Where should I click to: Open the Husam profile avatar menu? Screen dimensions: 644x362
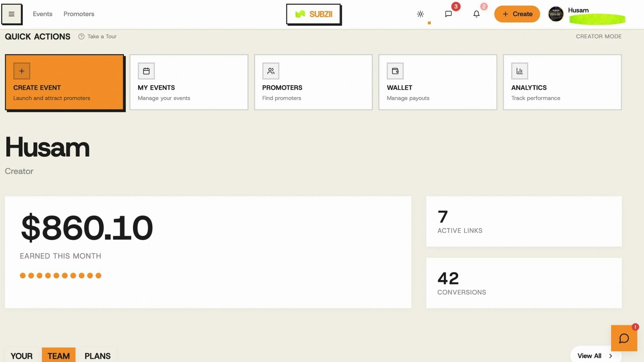click(x=555, y=14)
